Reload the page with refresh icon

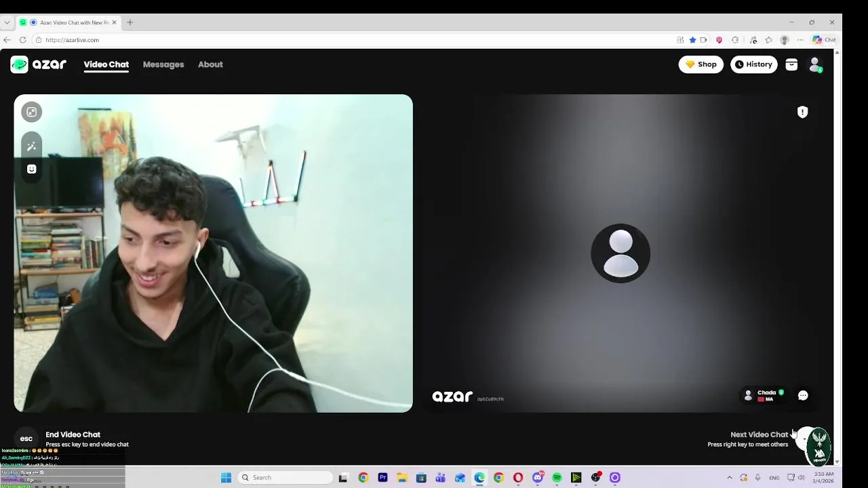click(x=22, y=40)
